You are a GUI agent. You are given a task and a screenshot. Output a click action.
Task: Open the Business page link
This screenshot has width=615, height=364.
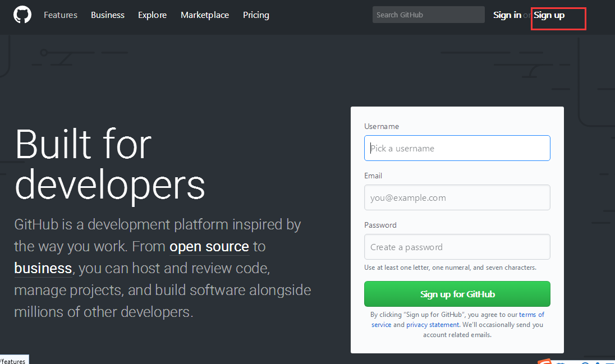(x=108, y=15)
